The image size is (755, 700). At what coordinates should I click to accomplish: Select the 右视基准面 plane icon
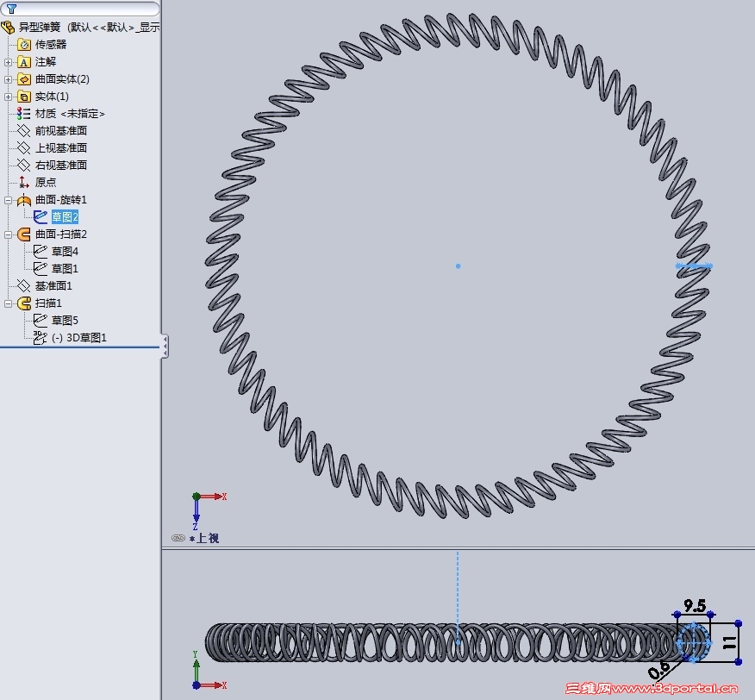pos(23,166)
